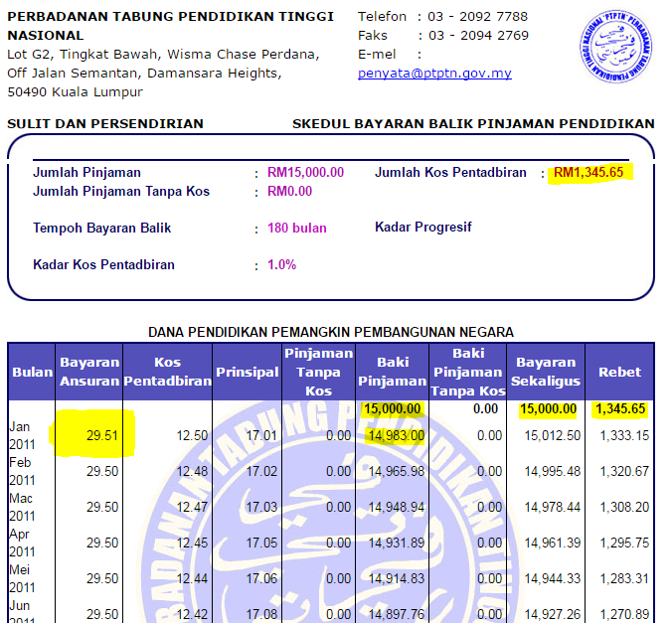The image size is (672, 623).
Task: Click the 14,931.89 Baki Pinjaman cell
Action: [x=397, y=543]
